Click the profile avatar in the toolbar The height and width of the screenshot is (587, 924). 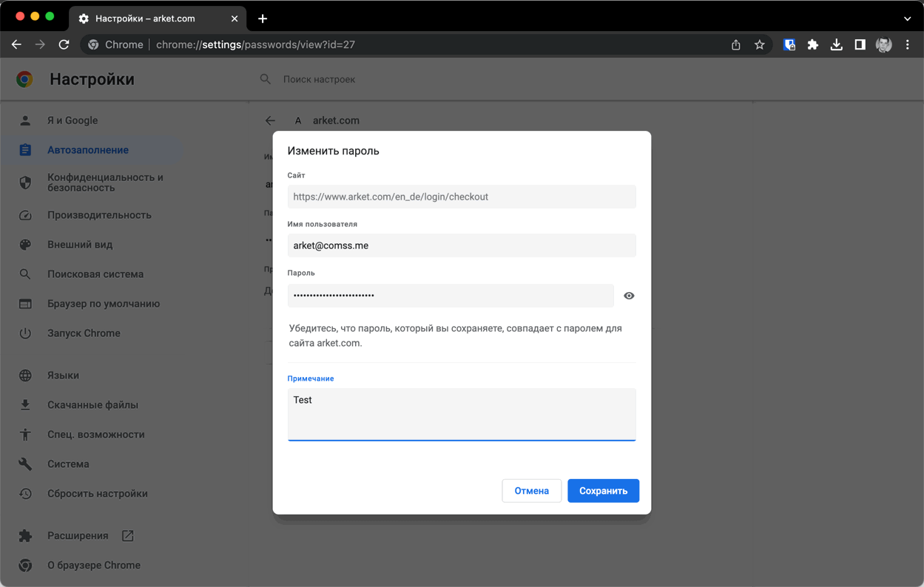883,44
